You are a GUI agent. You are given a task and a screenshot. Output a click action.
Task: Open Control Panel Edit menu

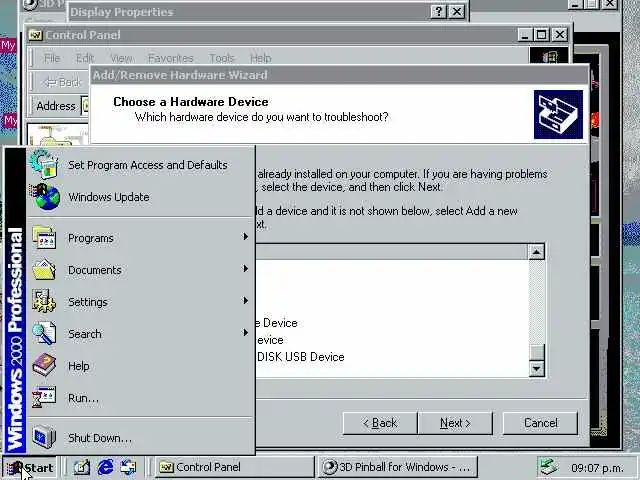pos(85,58)
